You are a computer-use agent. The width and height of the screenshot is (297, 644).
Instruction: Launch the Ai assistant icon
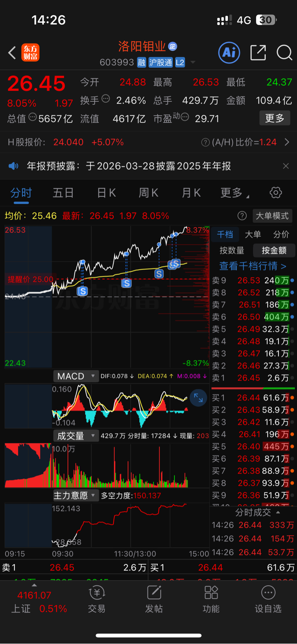[229, 52]
